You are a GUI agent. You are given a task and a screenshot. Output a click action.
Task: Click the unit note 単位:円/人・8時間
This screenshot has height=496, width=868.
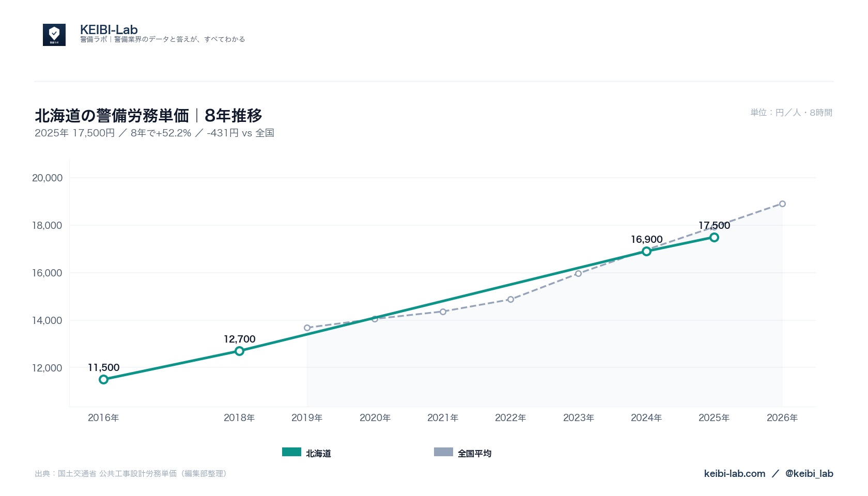[x=792, y=112]
